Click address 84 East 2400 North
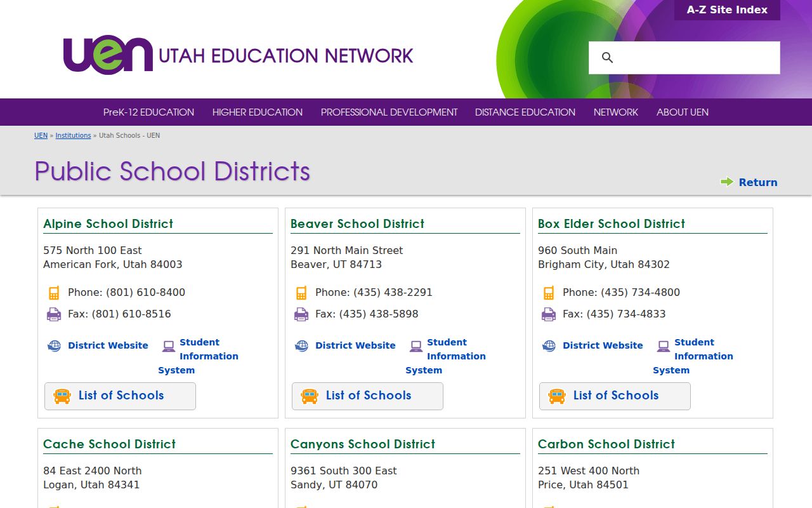Screen dimensions: 812x508 click(x=93, y=471)
